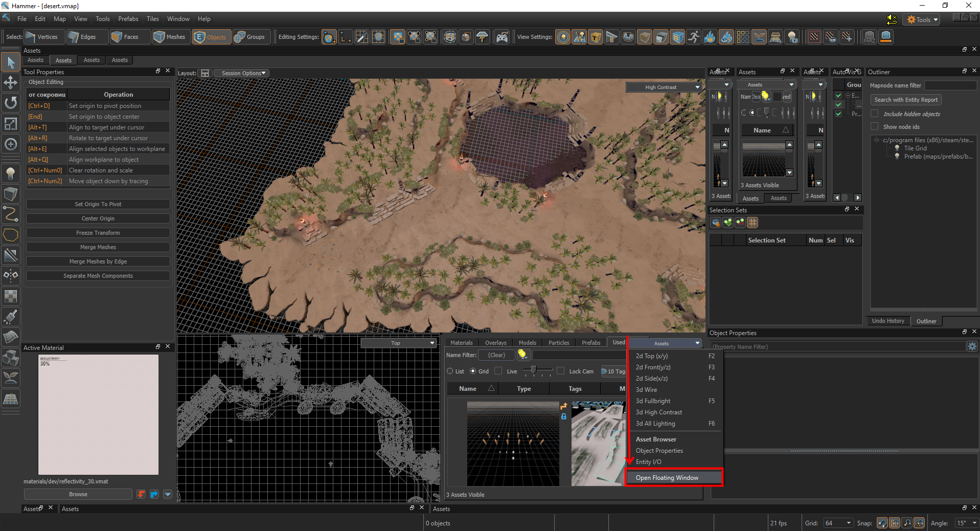This screenshot has height=531, width=980.
Task: Pick the Rotate tool in left toolbar
Action: click(10, 103)
